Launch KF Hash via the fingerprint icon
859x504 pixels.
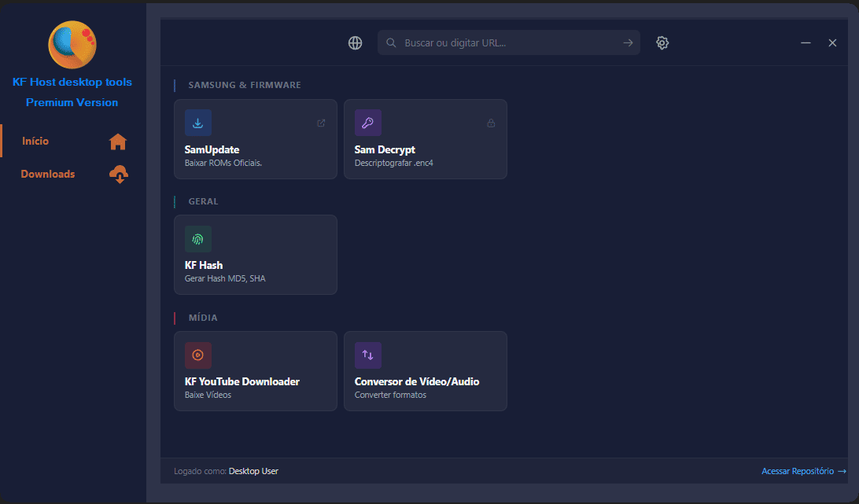point(197,239)
